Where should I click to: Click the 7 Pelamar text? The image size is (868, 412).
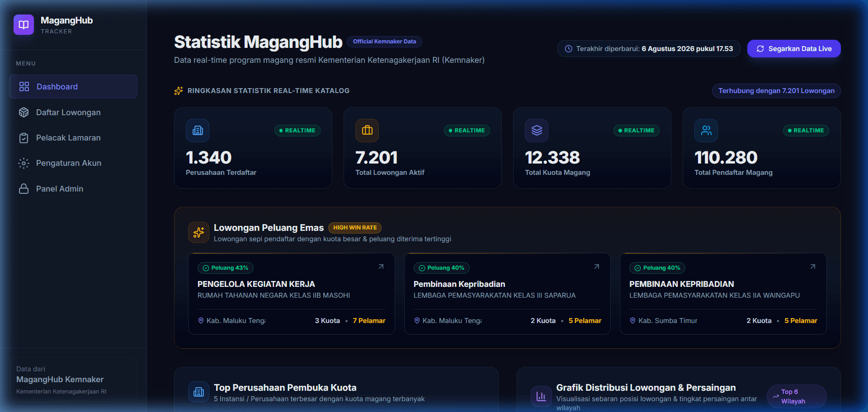click(x=369, y=321)
